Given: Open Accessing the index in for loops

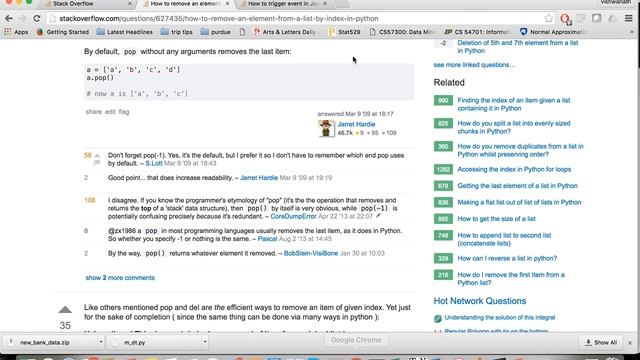Looking at the screenshot, I should tap(514, 169).
